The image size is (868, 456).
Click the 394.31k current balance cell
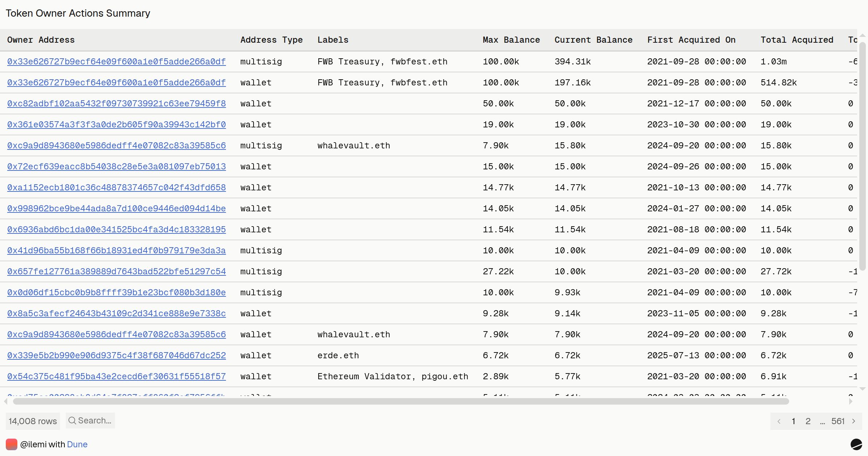[573, 62]
